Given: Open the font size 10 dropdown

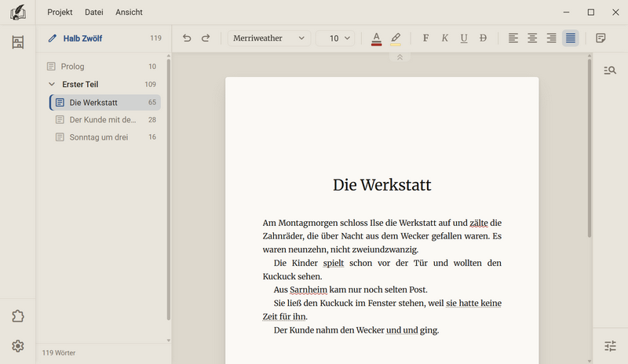Looking at the screenshot, I should pos(336,38).
